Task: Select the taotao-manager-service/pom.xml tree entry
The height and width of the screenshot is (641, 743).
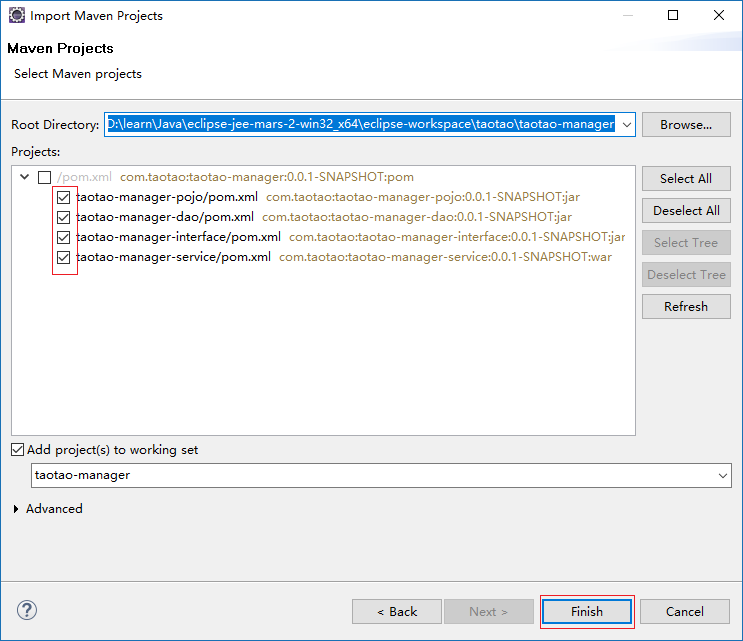Action: point(173,257)
